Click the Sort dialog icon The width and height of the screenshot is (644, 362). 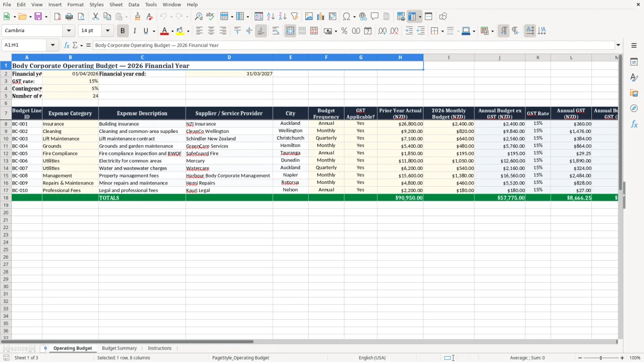tap(259, 17)
